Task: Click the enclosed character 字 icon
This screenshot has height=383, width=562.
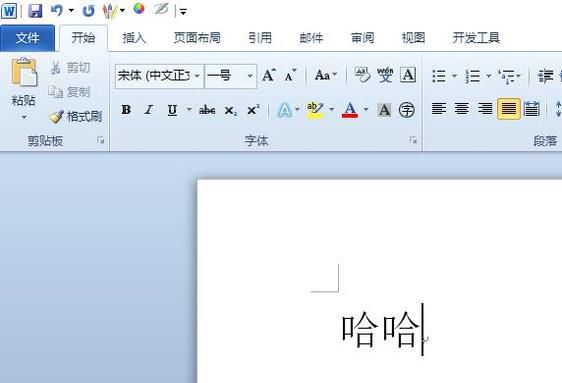Action: pyautogui.click(x=407, y=110)
